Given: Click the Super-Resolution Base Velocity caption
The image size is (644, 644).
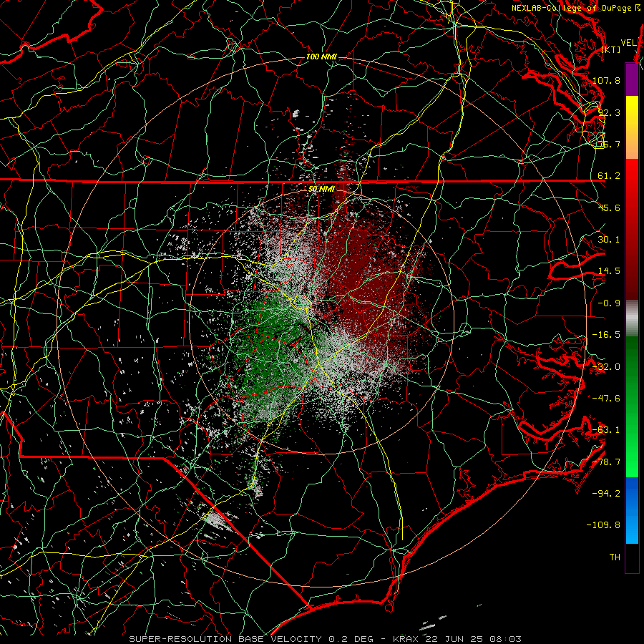Looking at the screenshot, I should tap(326, 639).
